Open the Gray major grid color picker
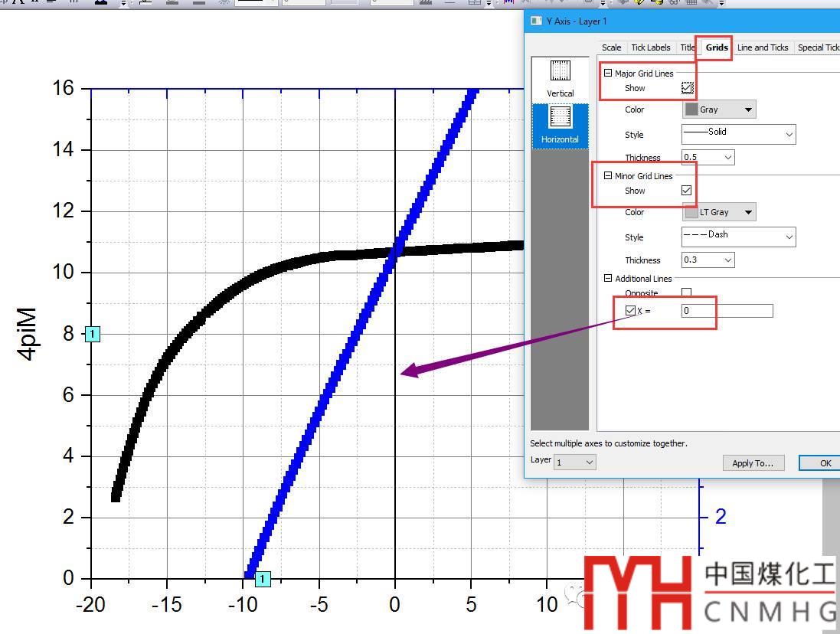The image size is (840, 634). click(x=718, y=109)
